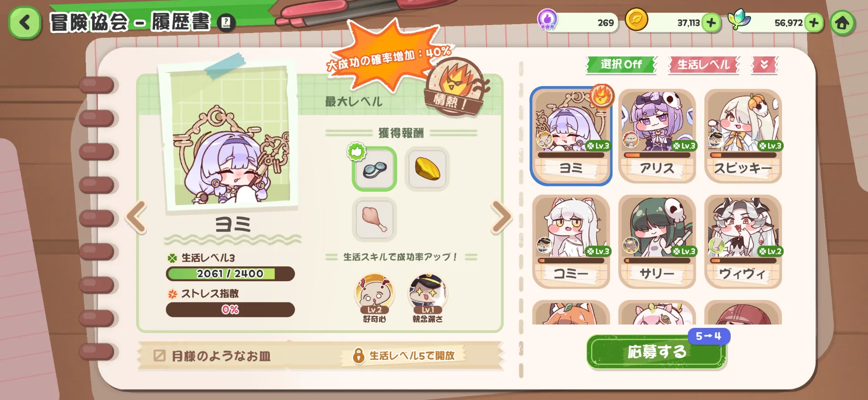The image size is (868, 400).
Task: Check the 月様のようなお皿 checkbox
Action: click(x=159, y=355)
